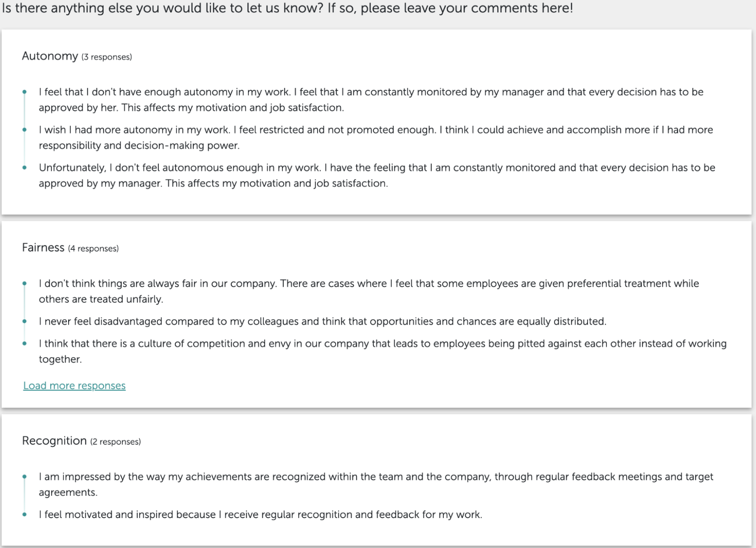This screenshot has height=548, width=756.
Task: Click the bullet icon beside the first Autonomy response
Action: pos(24,92)
